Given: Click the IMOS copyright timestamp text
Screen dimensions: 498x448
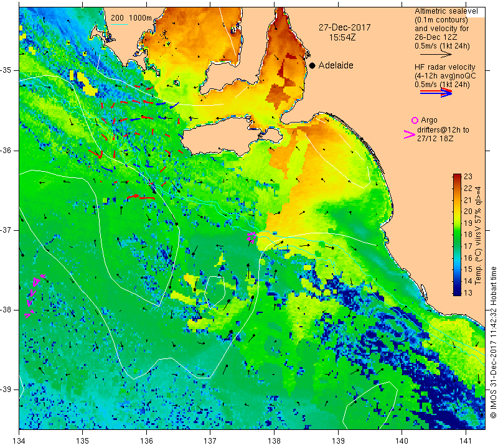Looking at the screenshot, I should (x=493, y=342).
